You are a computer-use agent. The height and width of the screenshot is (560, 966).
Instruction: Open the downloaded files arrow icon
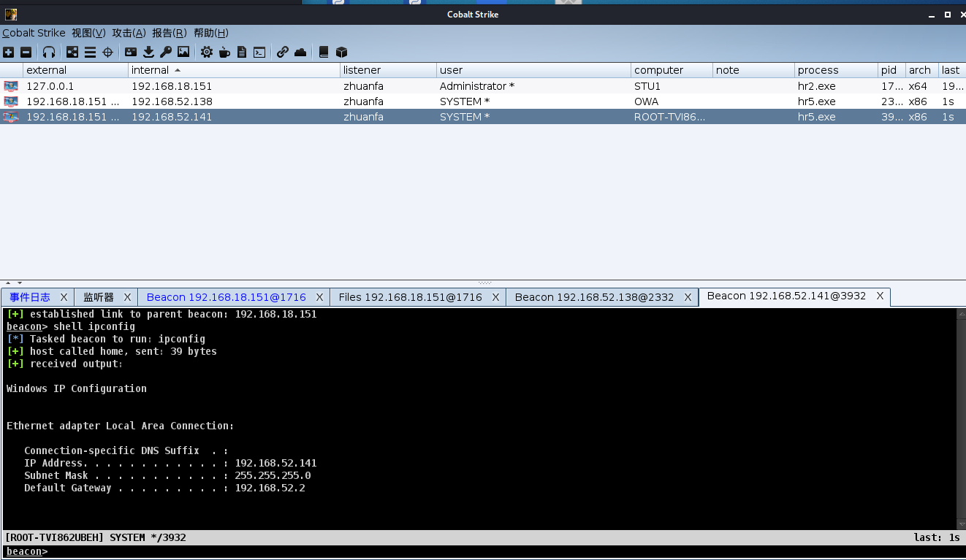click(x=148, y=52)
